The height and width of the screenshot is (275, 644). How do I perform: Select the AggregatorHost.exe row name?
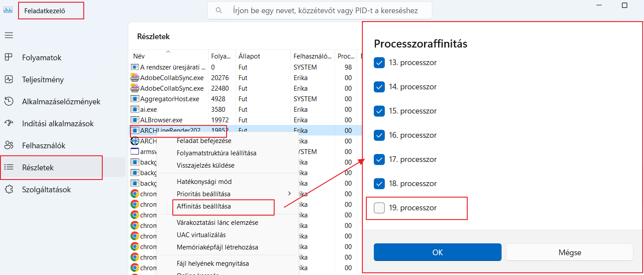click(170, 99)
